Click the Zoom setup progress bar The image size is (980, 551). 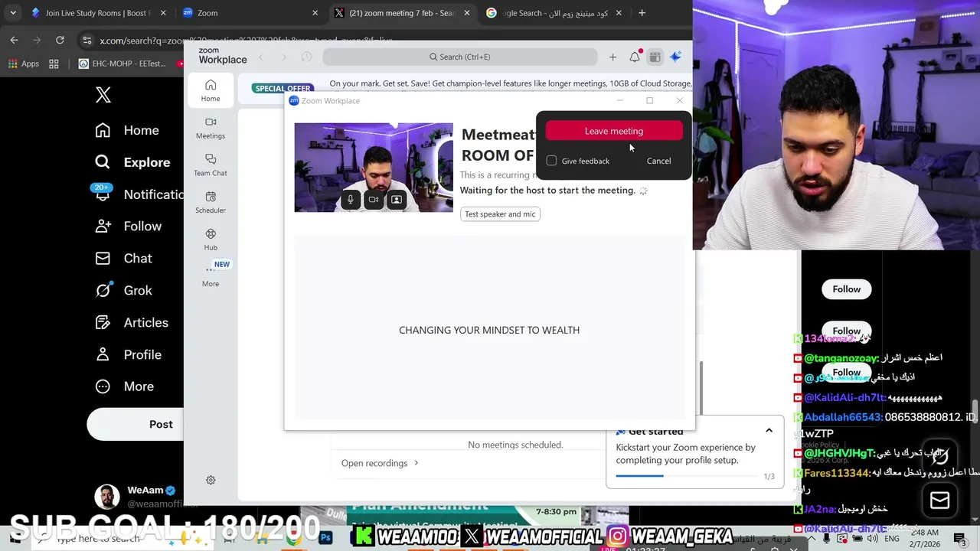[x=687, y=475]
